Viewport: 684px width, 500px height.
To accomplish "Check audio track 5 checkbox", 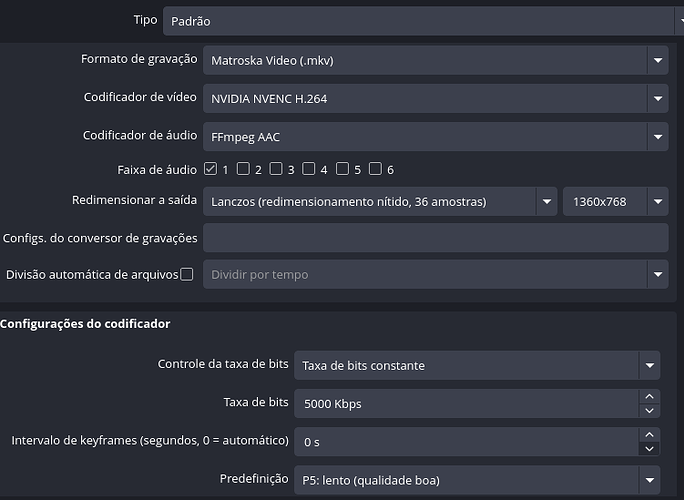I will [342, 169].
